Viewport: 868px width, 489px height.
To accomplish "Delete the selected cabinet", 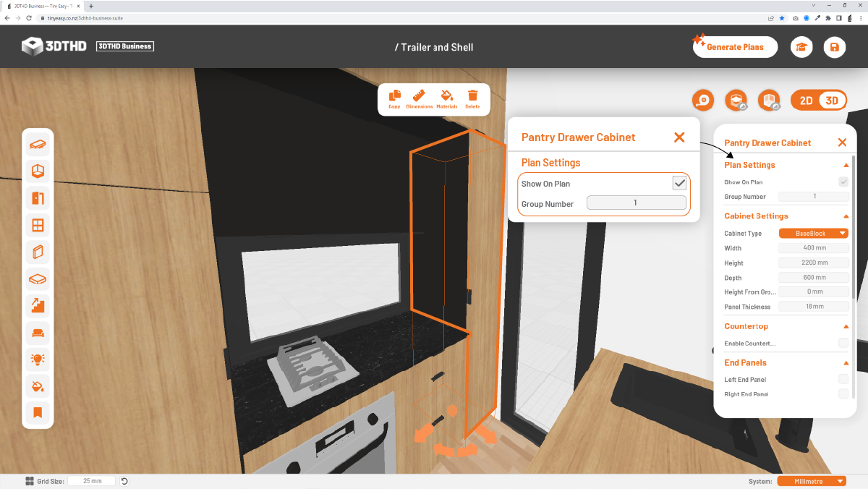I will [472, 99].
